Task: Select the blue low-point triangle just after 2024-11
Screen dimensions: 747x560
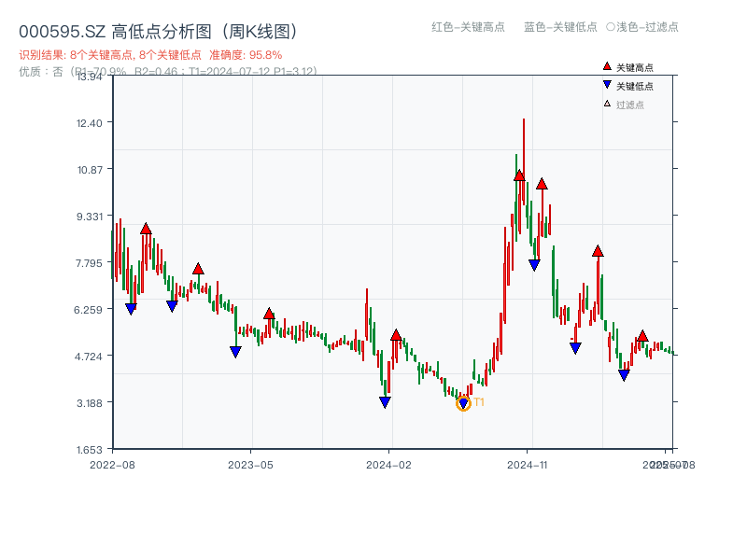Action: point(534,265)
